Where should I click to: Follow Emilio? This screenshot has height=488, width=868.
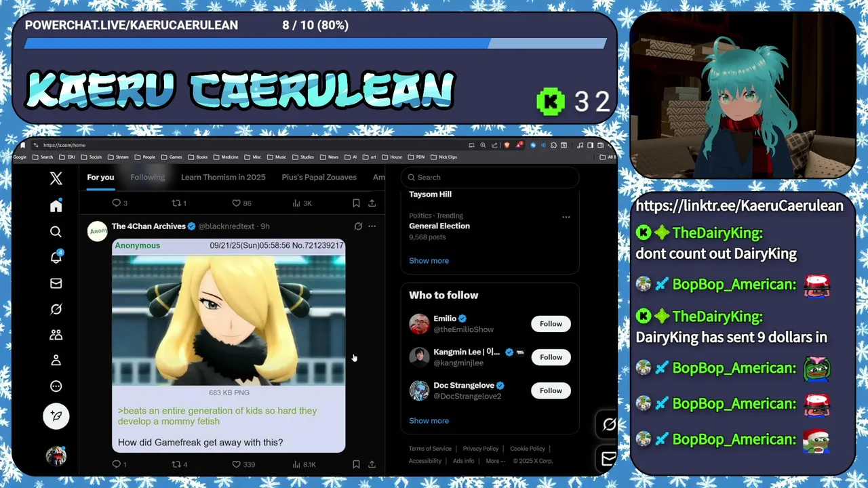[551, 324]
